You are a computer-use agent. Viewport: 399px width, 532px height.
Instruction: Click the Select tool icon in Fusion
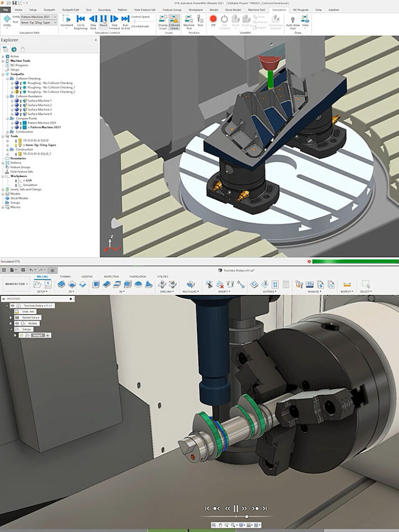(x=365, y=284)
